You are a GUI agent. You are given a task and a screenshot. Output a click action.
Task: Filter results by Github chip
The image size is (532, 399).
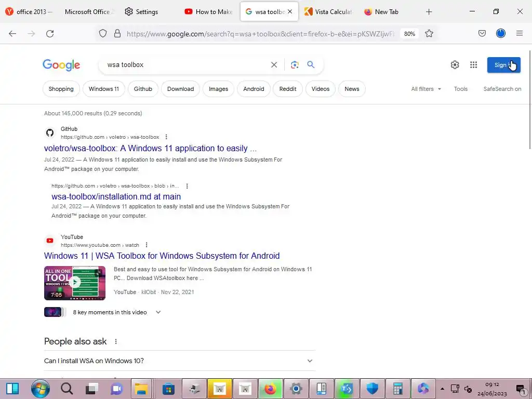pos(143,89)
